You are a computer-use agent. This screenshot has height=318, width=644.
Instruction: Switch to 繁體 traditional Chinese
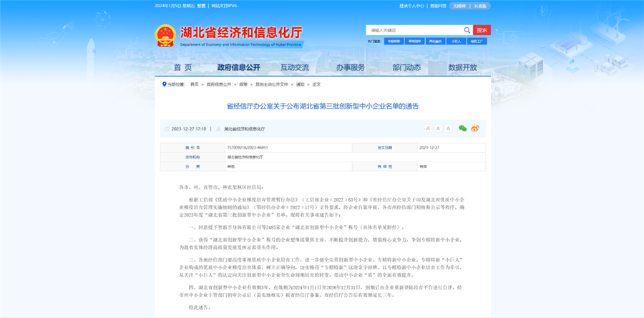[201, 6]
